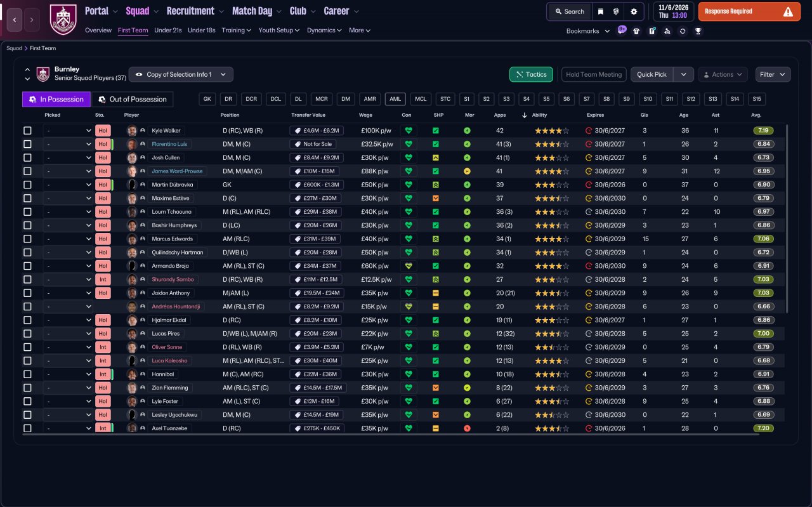Tick the checkbox for Florentino Luis
Viewport: 812px width, 507px height.
tap(27, 144)
